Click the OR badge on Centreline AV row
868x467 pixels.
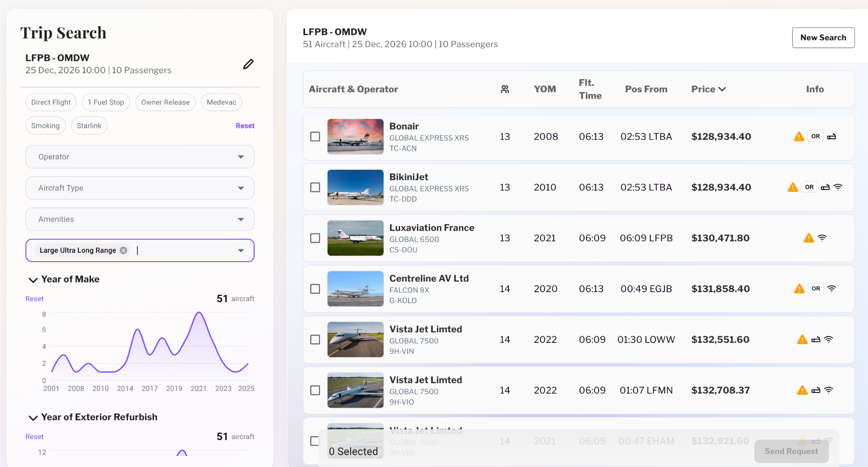(816, 289)
